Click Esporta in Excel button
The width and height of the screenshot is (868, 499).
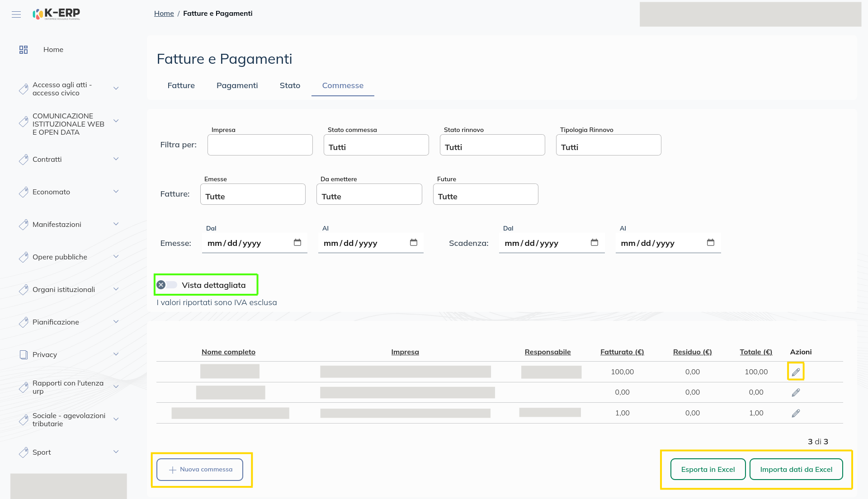click(708, 470)
